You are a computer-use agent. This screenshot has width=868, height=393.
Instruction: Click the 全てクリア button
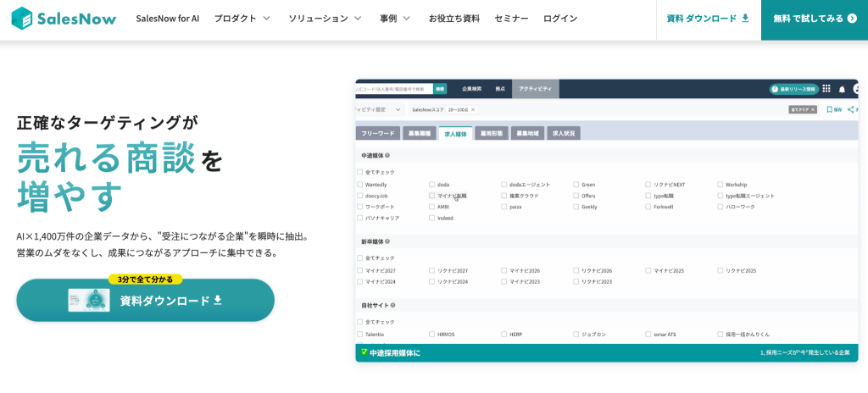[x=803, y=109]
